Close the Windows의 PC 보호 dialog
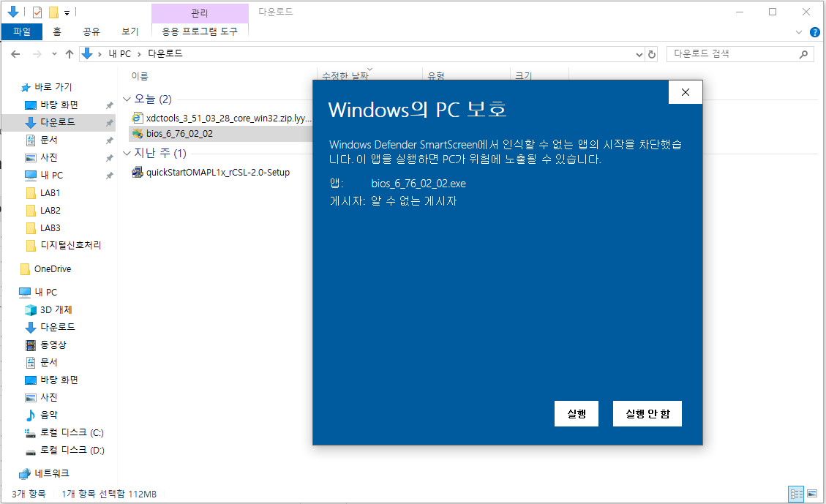Viewport: 826px width, 504px height. pyautogui.click(x=686, y=92)
